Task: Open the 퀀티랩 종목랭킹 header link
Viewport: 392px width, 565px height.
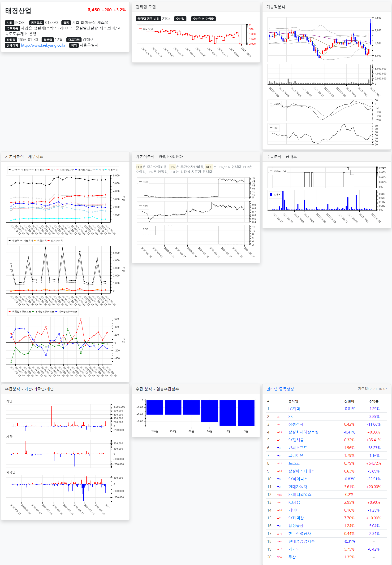Action: (x=280, y=389)
